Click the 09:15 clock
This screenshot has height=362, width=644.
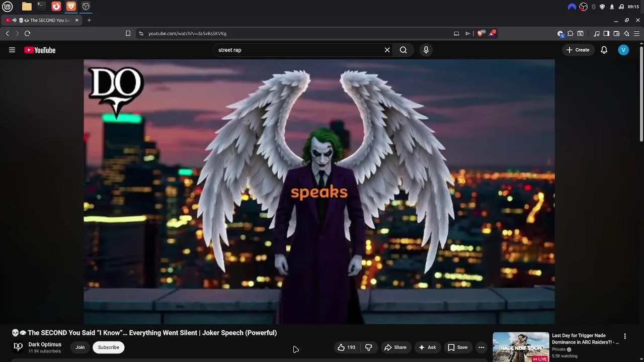(633, 7)
